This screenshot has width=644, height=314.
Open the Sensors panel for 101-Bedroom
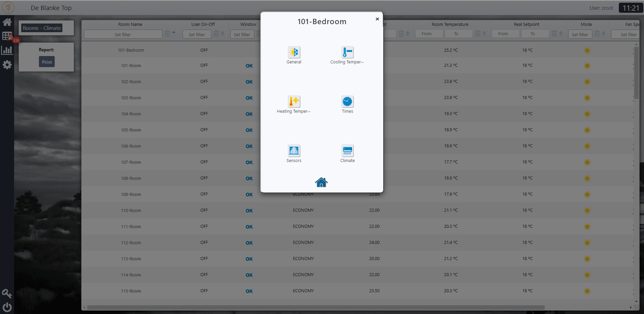[x=294, y=151]
